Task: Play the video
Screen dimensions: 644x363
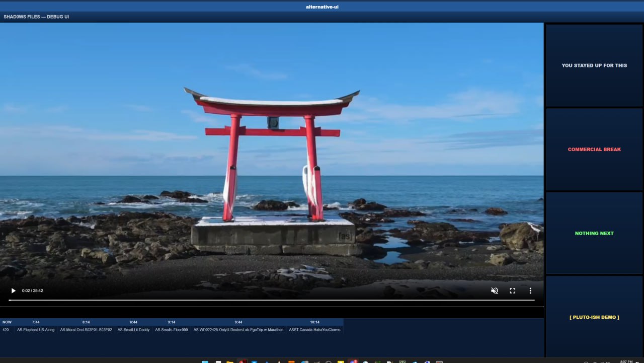Action: coord(14,291)
